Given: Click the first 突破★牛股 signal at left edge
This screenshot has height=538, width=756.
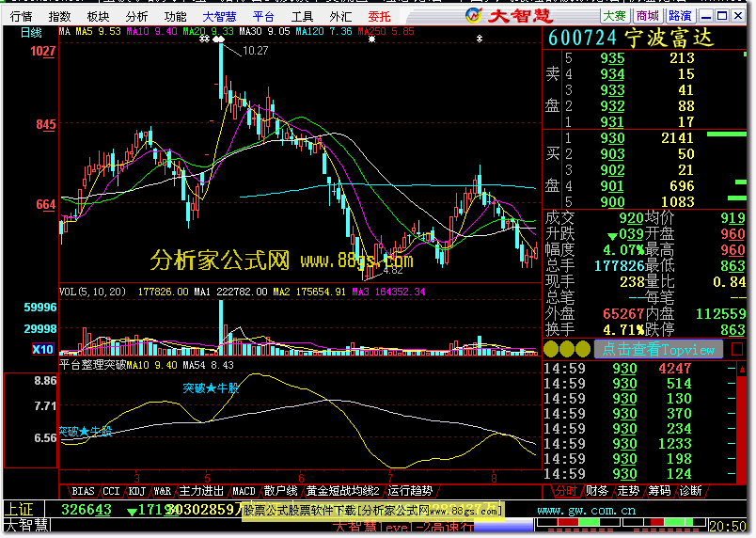Looking at the screenshot, I should click(x=86, y=431).
